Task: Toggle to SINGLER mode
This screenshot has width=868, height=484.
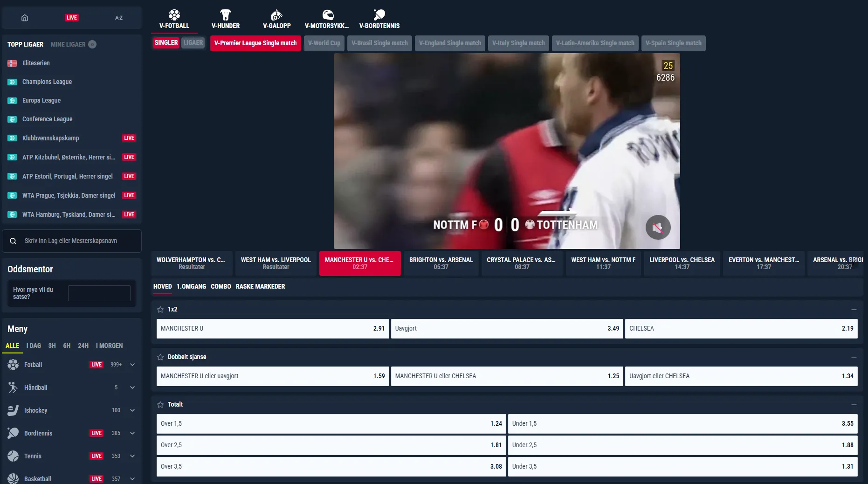Action: pyautogui.click(x=166, y=43)
